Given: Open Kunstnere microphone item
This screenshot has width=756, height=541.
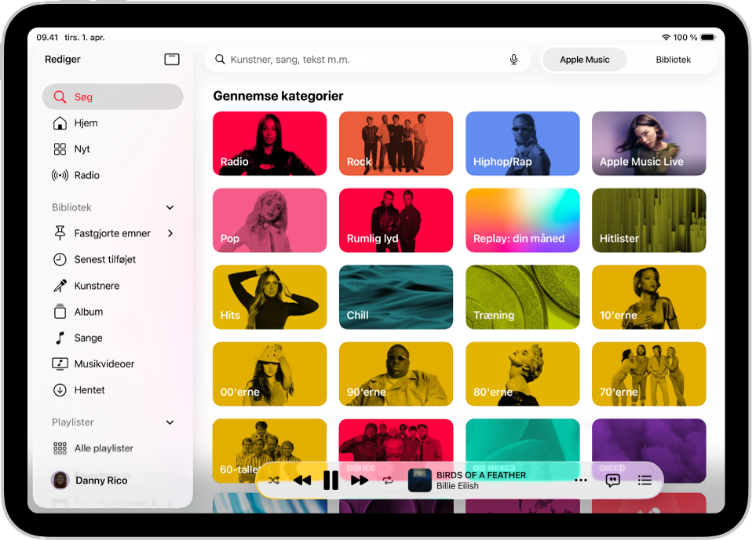Looking at the screenshot, I should click(112, 286).
